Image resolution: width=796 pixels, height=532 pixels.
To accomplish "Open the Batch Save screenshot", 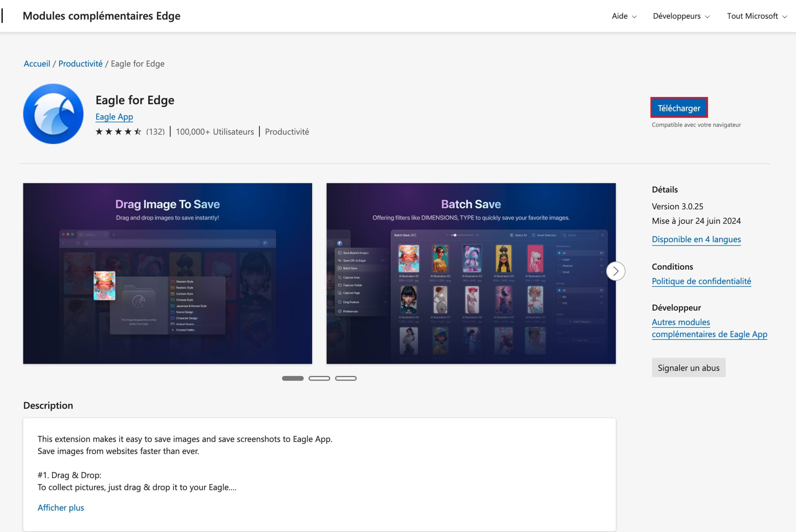I will pyautogui.click(x=471, y=274).
